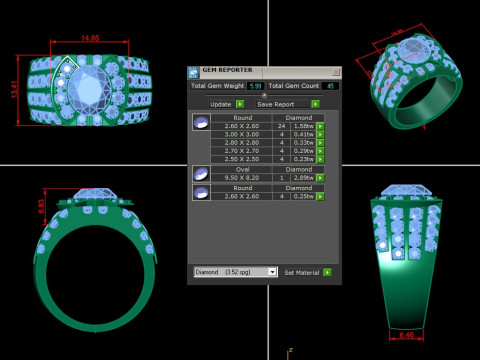Click green arrow on the 0.25tw row
Viewport: 480px width, 360px height.
[320, 197]
